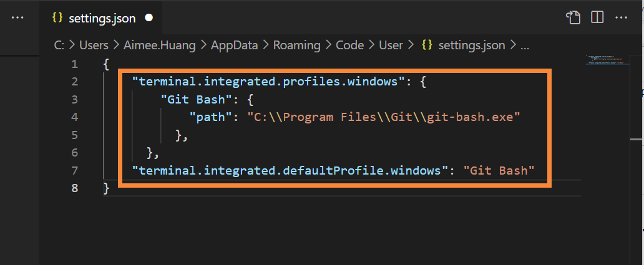This screenshot has width=644, height=265.
Task: Click the Code folder in breadcrumb path
Action: (x=350, y=45)
